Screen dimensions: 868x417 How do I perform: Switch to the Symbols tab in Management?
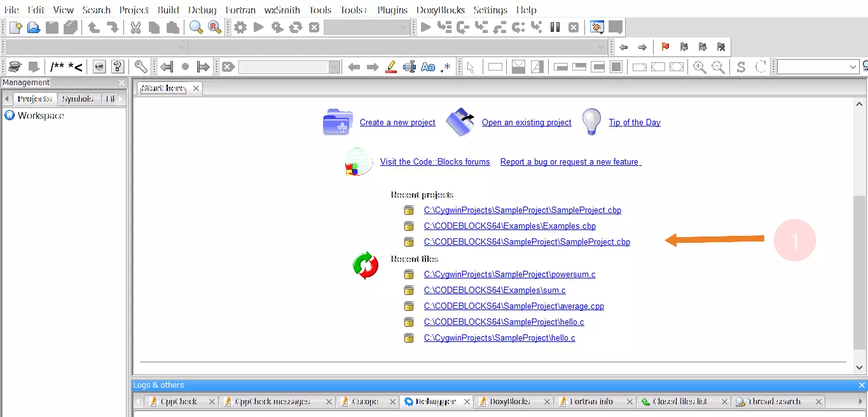click(x=78, y=99)
